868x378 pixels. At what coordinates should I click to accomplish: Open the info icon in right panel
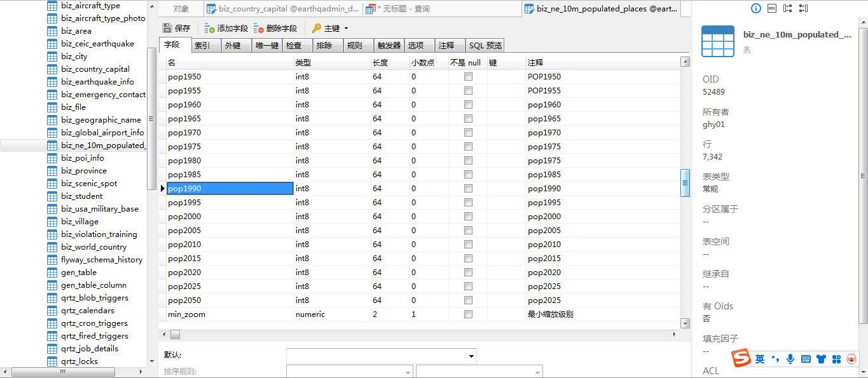click(x=755, y=8)
